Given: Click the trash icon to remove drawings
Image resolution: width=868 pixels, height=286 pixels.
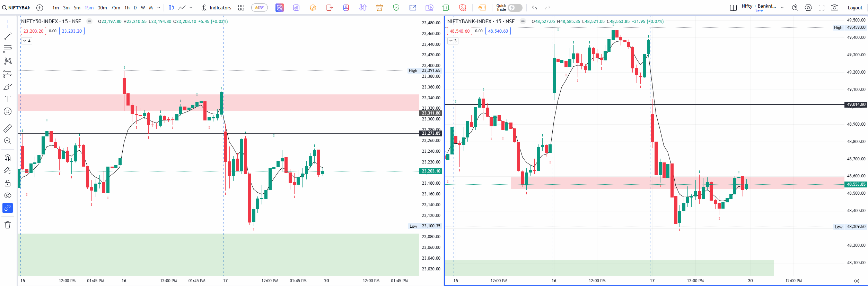Looking at the screenshot, I should click(x=8, y=225).
